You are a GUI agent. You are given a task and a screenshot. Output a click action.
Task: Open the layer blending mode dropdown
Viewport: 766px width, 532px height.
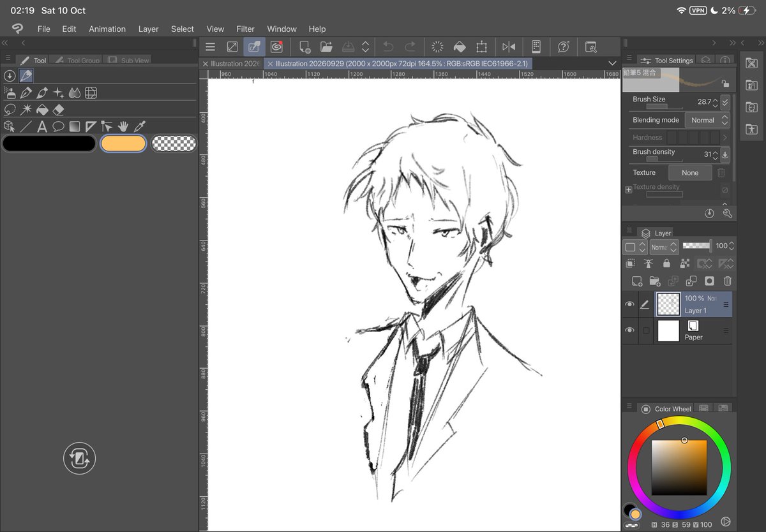(x=665, y=247)
